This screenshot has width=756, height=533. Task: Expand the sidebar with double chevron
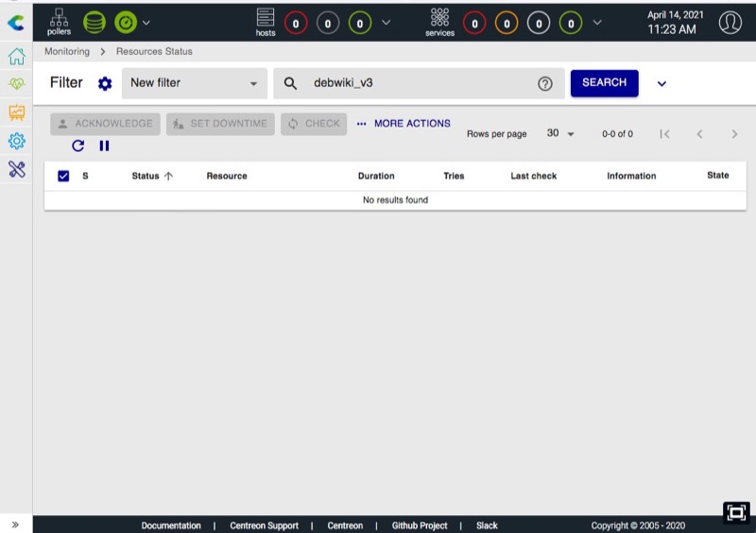tap(15, 524)
